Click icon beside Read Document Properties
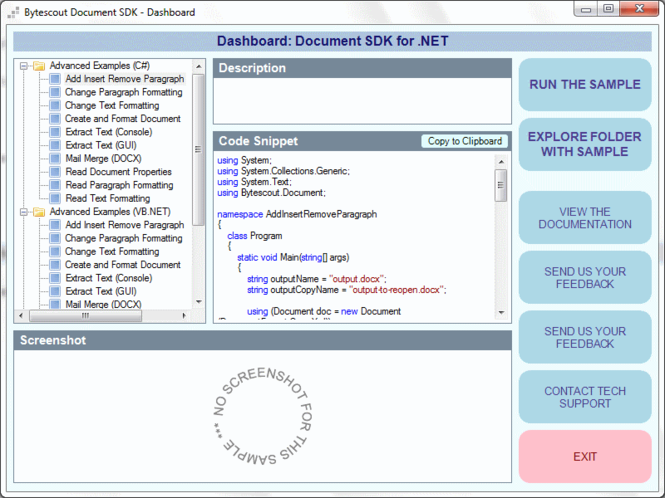Viewport: 665px width, 498px height. (x=55, y=172)
